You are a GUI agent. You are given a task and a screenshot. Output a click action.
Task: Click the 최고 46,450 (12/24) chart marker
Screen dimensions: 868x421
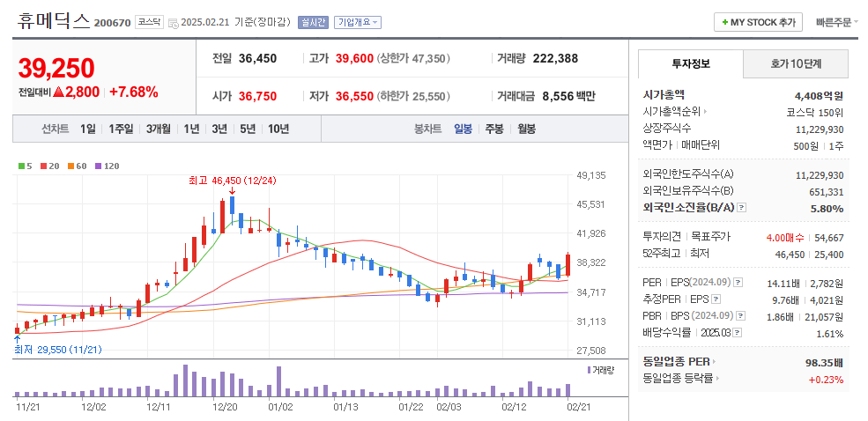pos(233,181)
